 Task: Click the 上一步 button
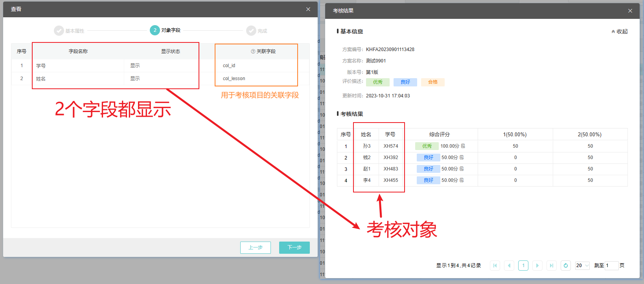click(x=256, y=247)
